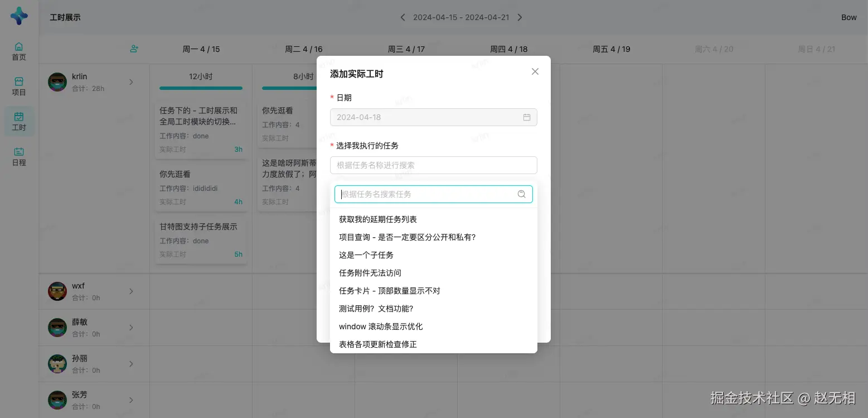Viewport: 868px width, 418px height.
Task: Click the 周三 4 / 17 column header
Action: 406,49
